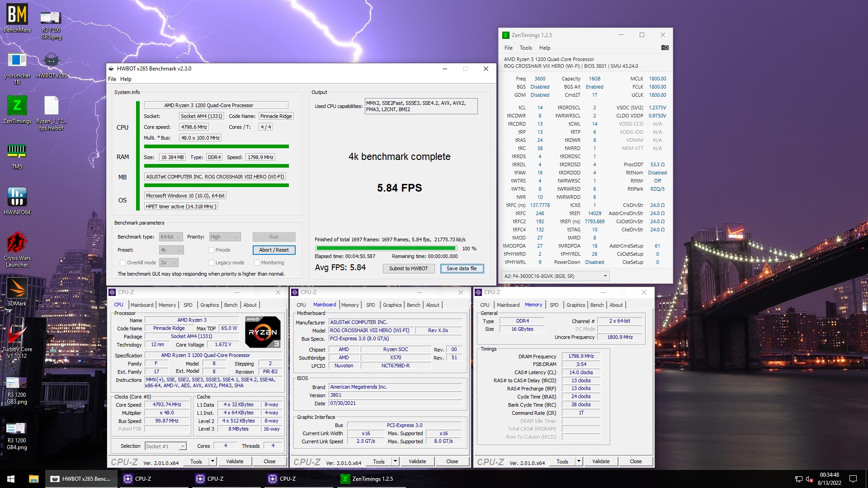Open the notification center icon in taskbar
The image size is (868, 488).
853,479
